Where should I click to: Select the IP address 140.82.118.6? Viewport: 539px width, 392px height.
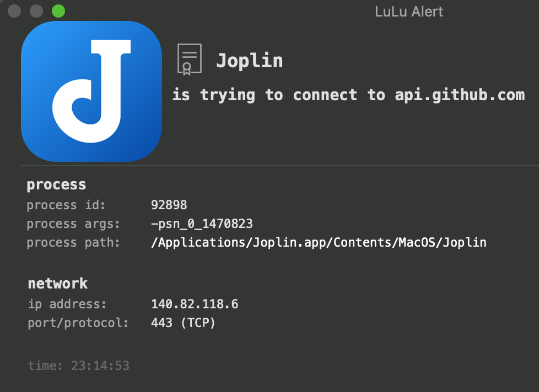pos(195,303)
